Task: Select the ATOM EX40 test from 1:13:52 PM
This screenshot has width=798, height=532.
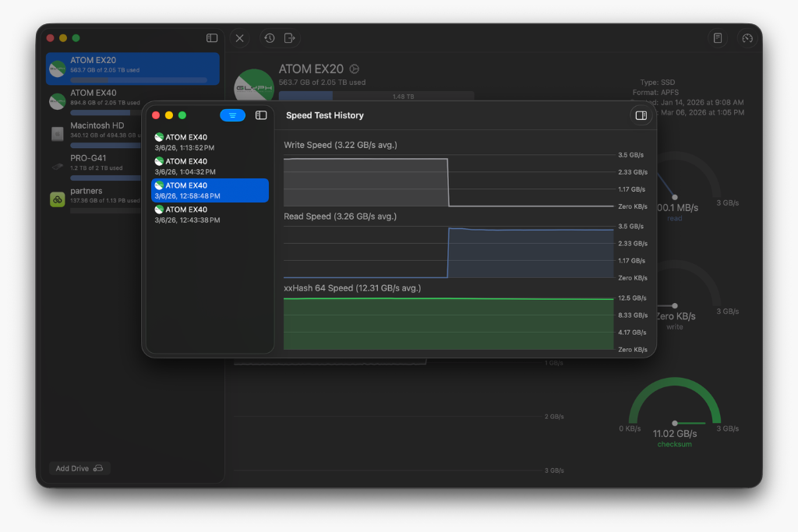Action: 209,142
